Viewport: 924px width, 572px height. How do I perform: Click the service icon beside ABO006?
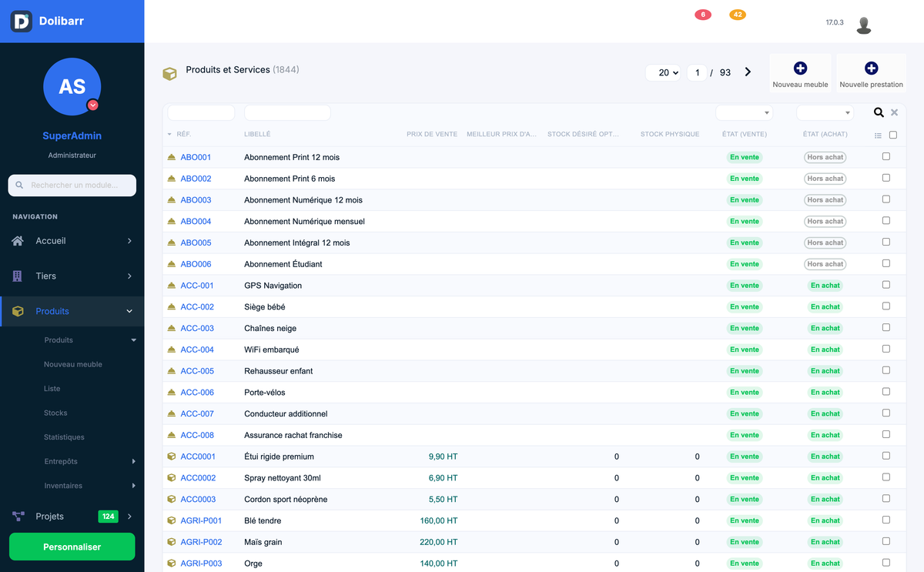[172, 264]
